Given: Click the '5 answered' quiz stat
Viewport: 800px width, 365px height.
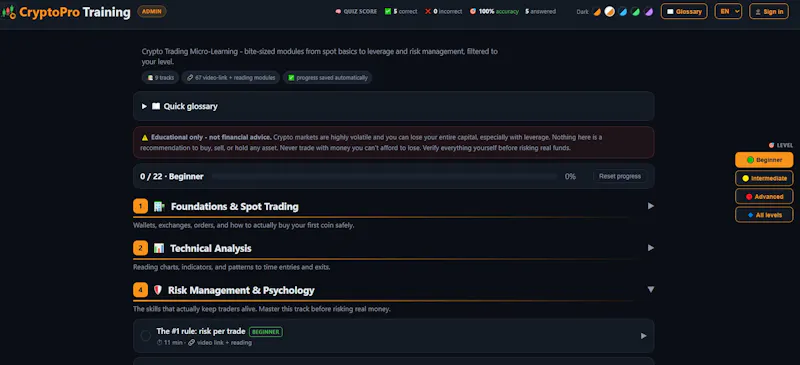Looking at the screenshot, I should pyautogui.click(x=541, y=11).
